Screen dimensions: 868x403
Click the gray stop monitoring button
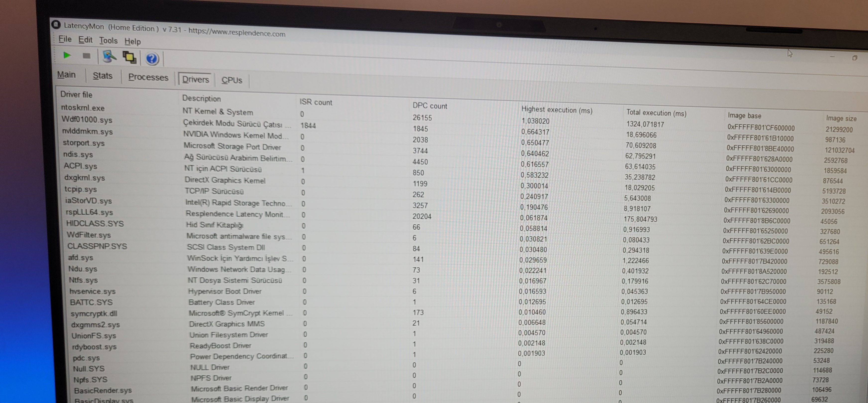(87, 56)
